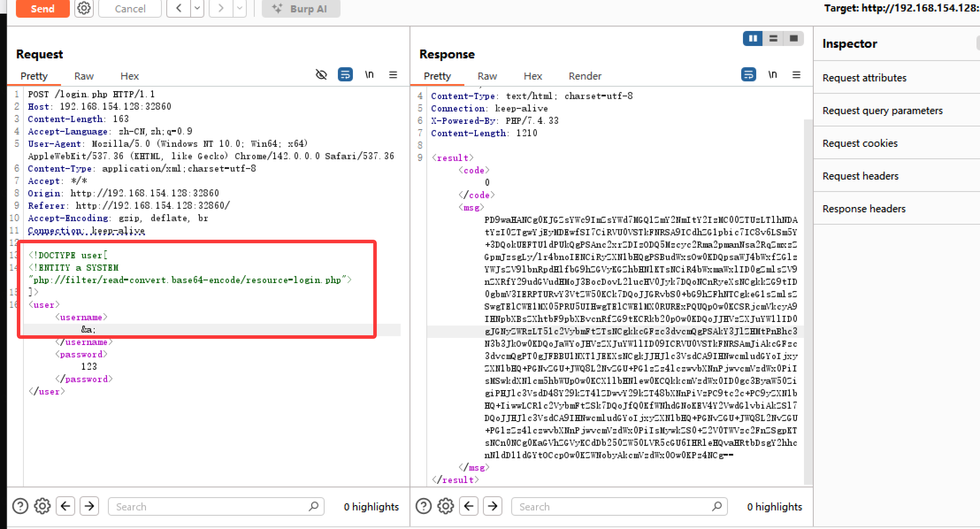Select the horizontal split layout icon

point(773,38)
